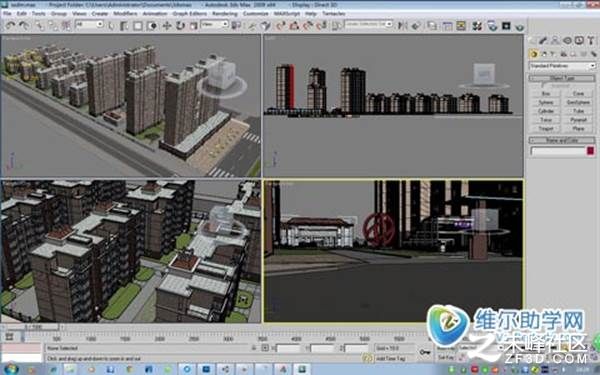Click the Sphere primitive button
The width and height of the screenshot is (600, 375).
coord(546,102)
